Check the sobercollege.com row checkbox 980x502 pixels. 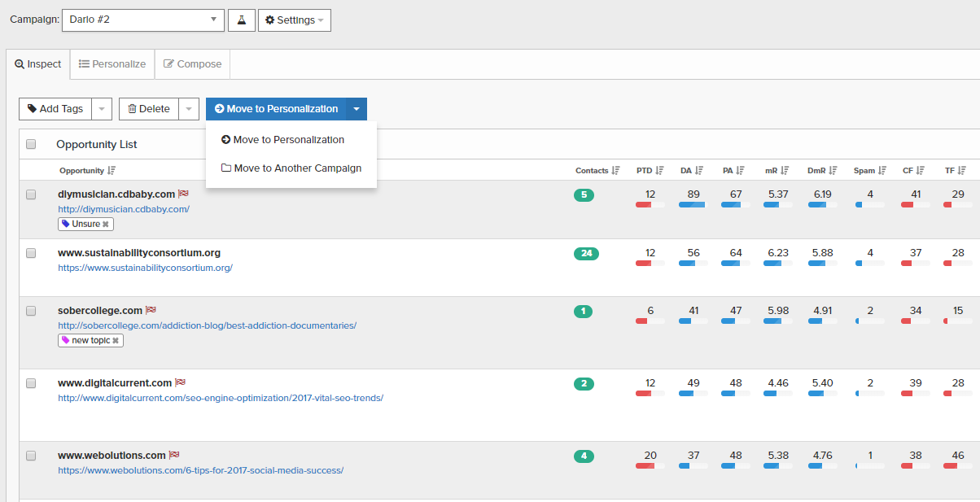coord(31,311)
